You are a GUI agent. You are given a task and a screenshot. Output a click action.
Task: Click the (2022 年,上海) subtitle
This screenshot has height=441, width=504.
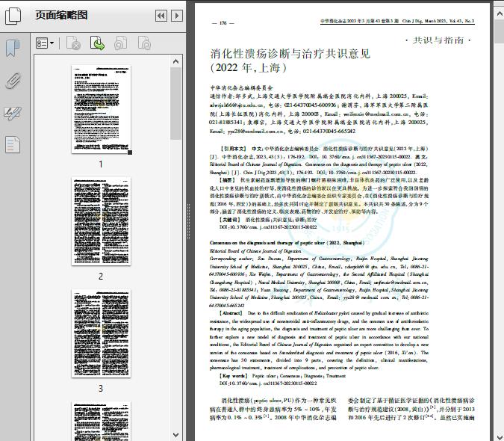(x=248, y=68)
